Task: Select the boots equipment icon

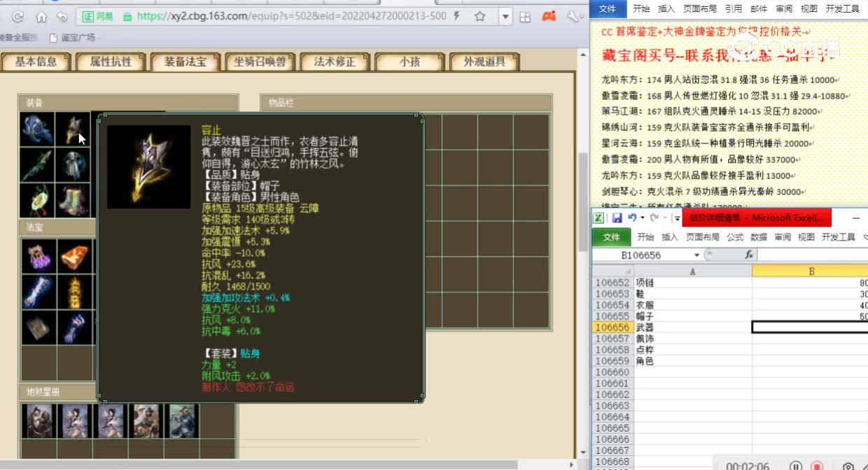Action: (73, 200)
